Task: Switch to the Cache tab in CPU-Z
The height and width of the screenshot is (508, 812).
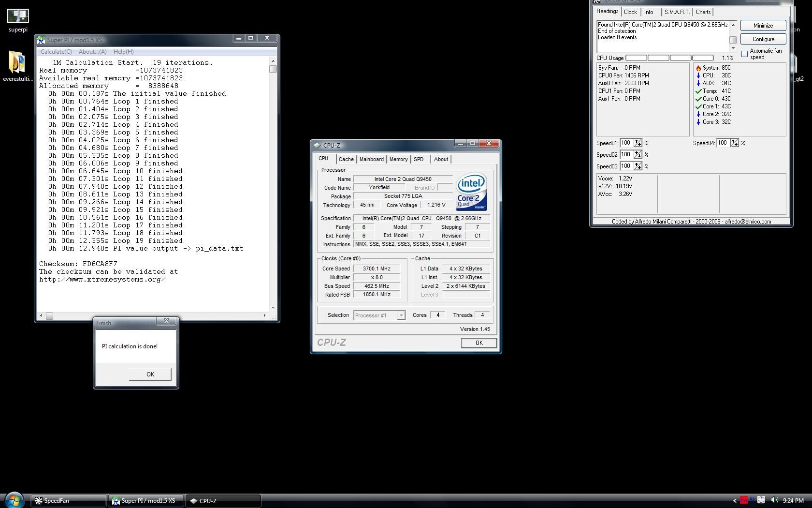Action: [346, 159]
